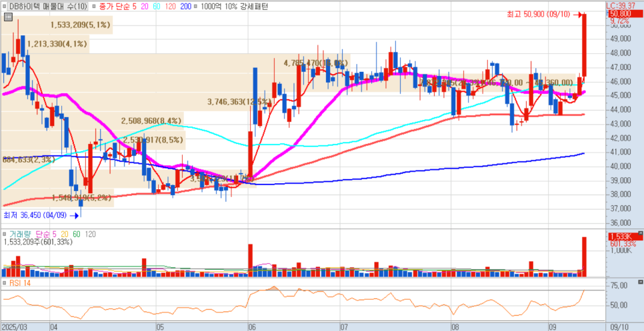
Task: Select the green 60 volume moving-average period
Action: pyautogui.click(x=77, y=234)
